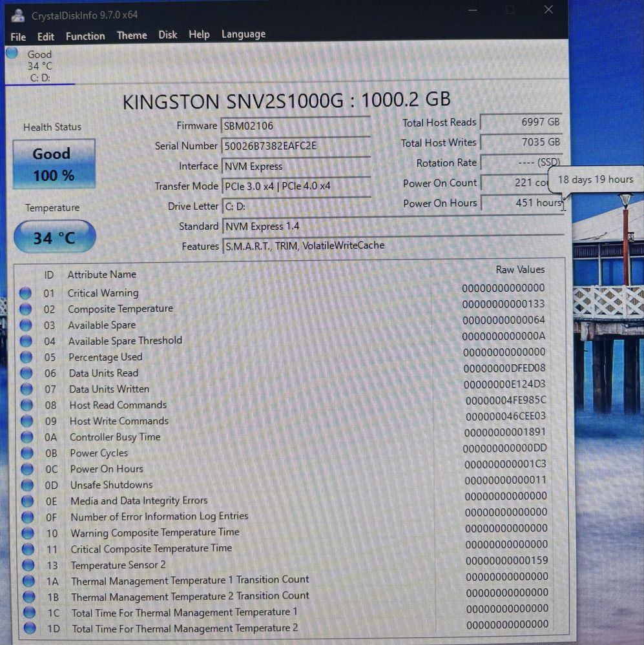Click the Standard field NVM Express 1.4
The height and width of the screenshot is (645, 644).
pyautogui.click(x=393, y=226)
